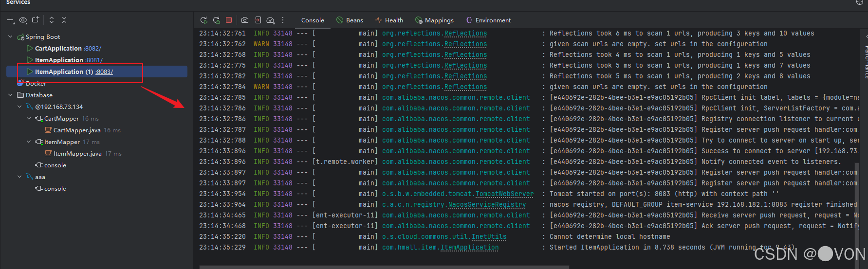Open the :8082/ link for CartApplication
The height and width of the screenshot is (269, 868).
point(92,49)
